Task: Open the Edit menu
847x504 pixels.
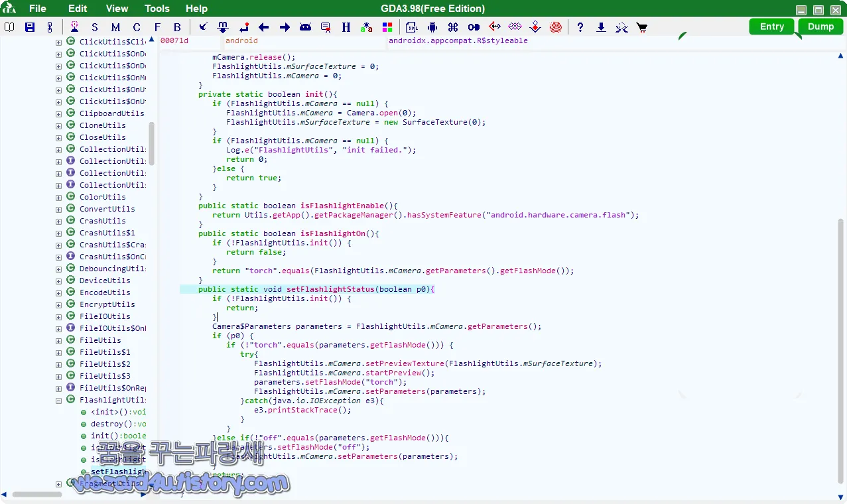Action: click(x=78, y=9)
